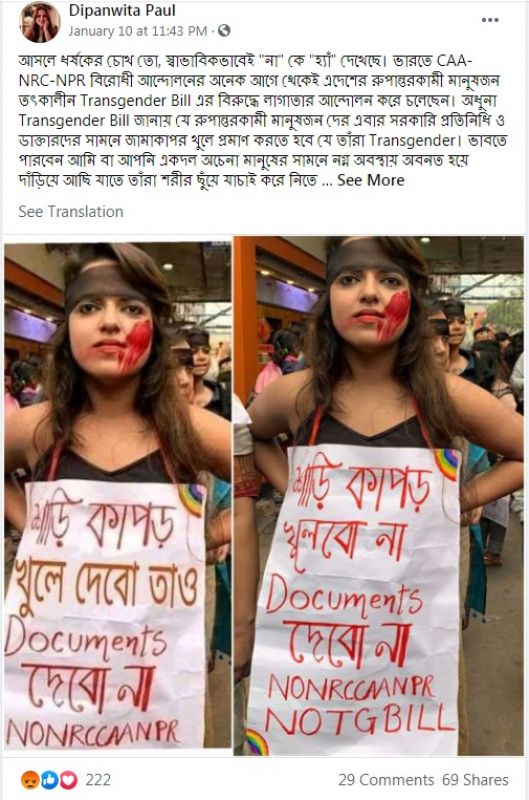Click the public audience globe icon
Screen dimensions: 529x800
pyautogui.click(x=224, y=31)
